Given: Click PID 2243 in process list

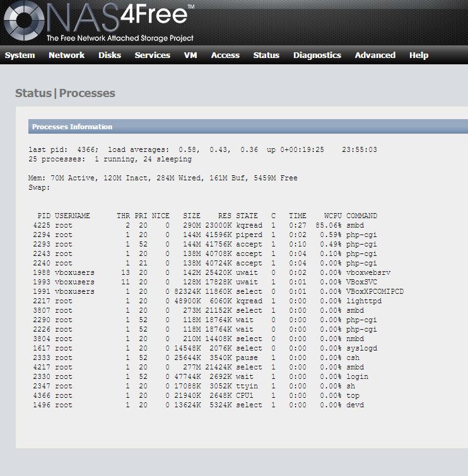Looking at the screenshot, I should click(42, 253).
